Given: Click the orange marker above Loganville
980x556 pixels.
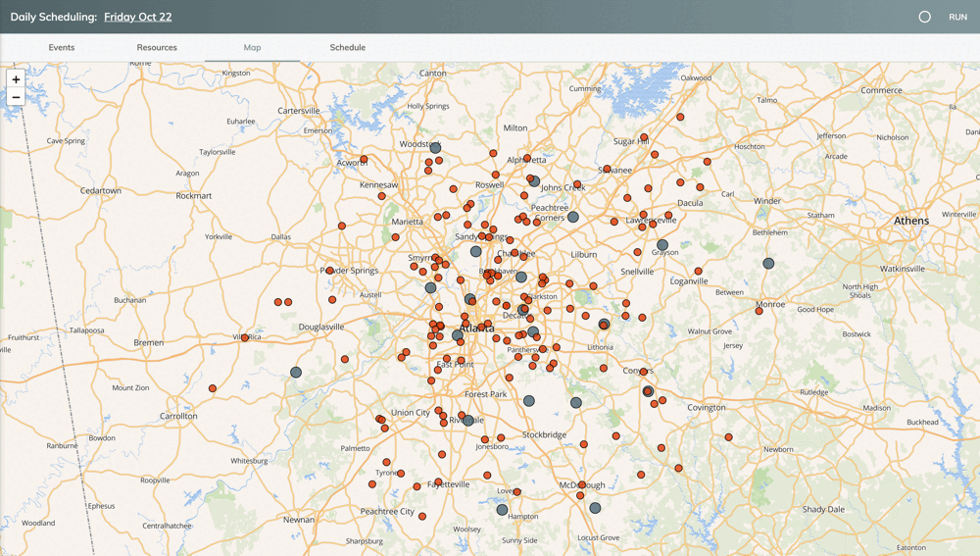Looking at the screenshot, I should [699, 272].
